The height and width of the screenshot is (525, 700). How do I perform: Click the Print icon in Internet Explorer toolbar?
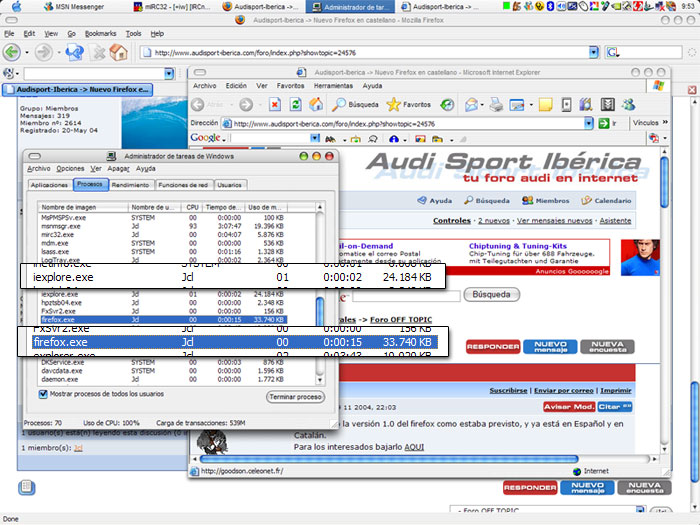click(x=496, y=105)
